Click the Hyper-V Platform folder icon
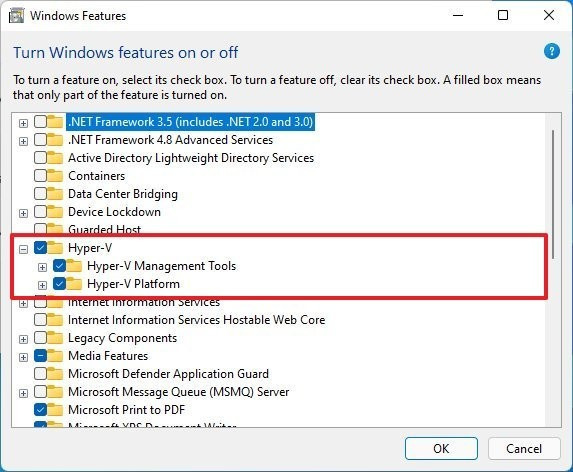 tap(74, 283)
